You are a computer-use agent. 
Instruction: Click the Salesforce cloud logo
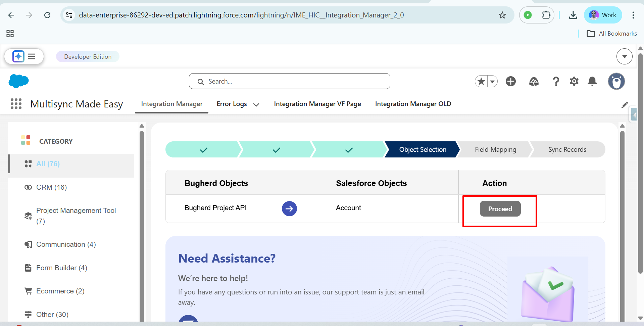[18, 81]
